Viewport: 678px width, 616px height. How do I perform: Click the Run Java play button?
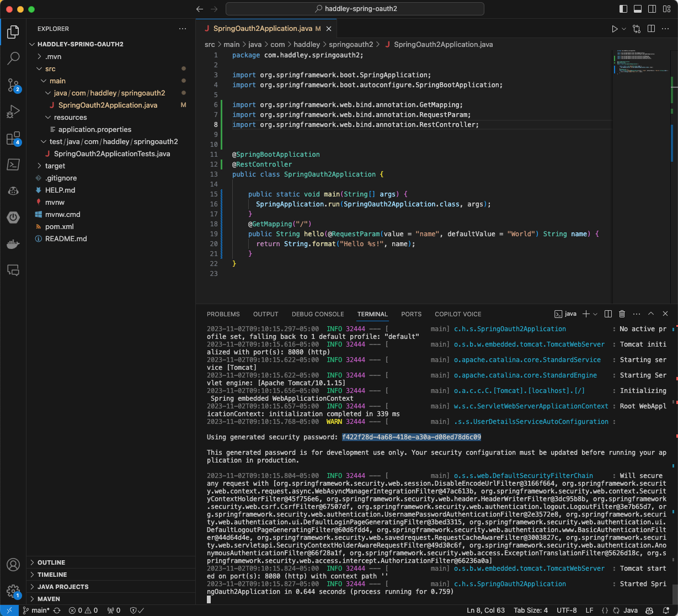[615, 29]
